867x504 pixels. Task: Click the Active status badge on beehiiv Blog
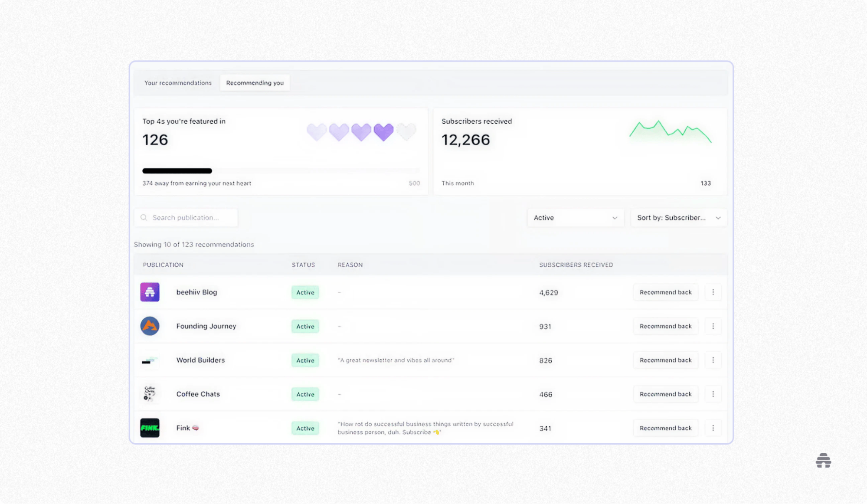tap(305, 292)
